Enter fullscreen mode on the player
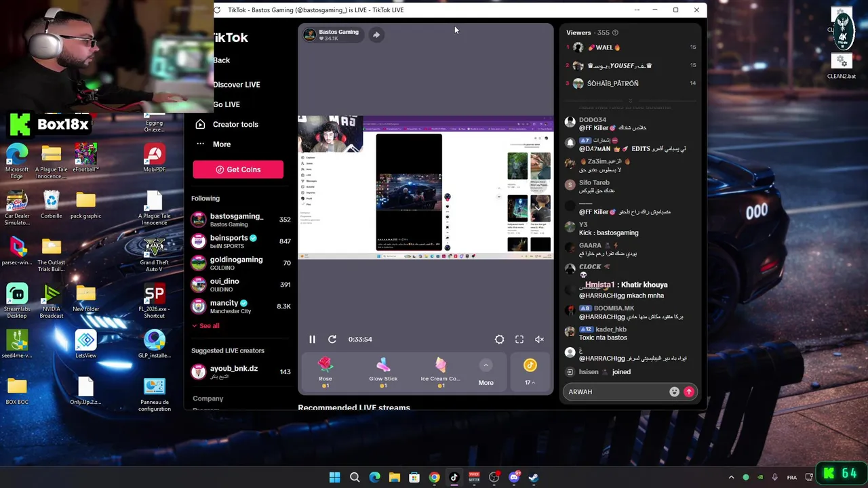 coord(519,339)
